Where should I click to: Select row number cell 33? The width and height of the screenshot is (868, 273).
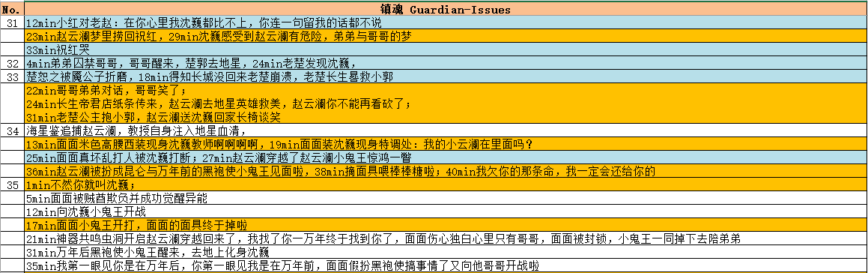click(x=13, y=76)
